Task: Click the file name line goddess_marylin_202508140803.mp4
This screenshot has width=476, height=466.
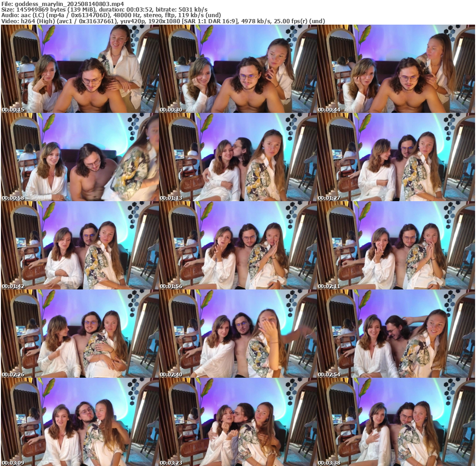Action: [63, 4]
